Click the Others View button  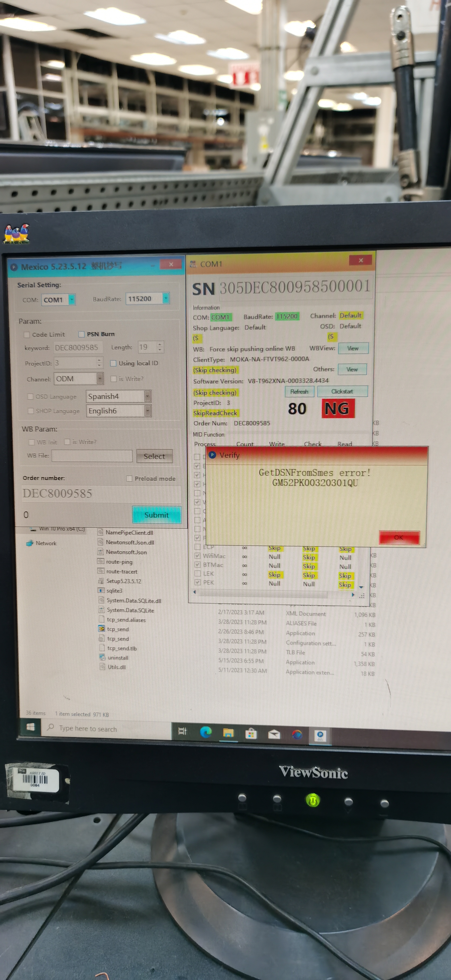pos(352,369)
